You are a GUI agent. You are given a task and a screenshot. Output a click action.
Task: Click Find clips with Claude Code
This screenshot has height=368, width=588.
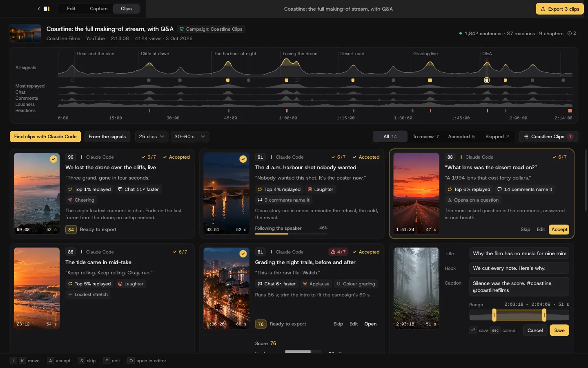tap(45, 137)
